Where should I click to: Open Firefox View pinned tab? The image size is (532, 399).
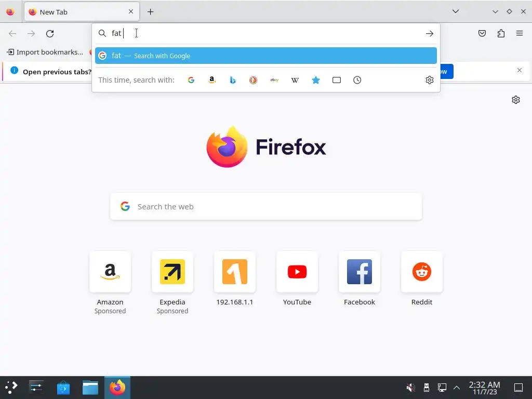(10, 12)
